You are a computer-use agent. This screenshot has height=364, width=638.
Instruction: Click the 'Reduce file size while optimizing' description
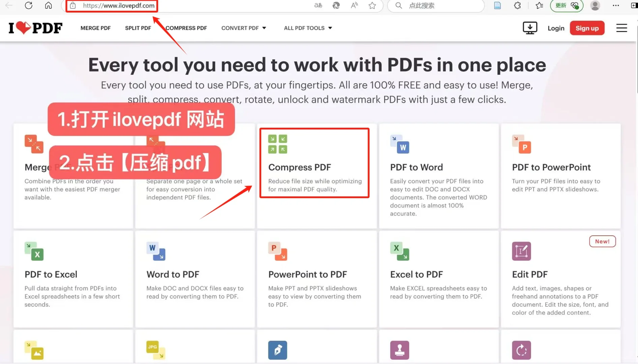click(x=315, y=185)
